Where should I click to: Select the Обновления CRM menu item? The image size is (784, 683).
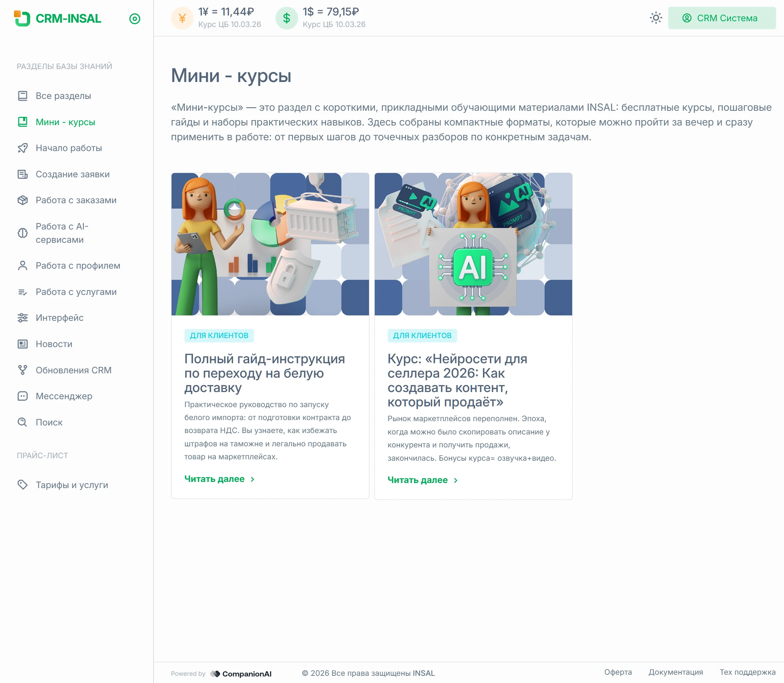coord(73,370)
